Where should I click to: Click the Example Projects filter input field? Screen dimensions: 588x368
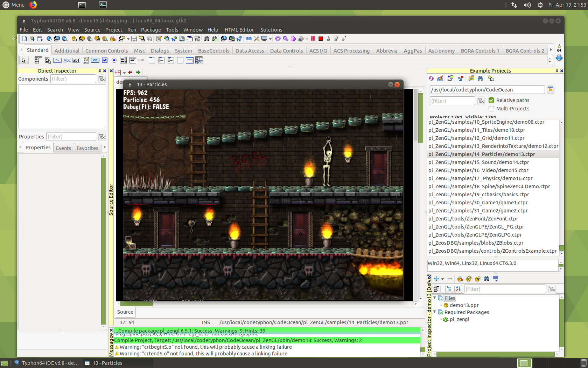pos(452,101)
